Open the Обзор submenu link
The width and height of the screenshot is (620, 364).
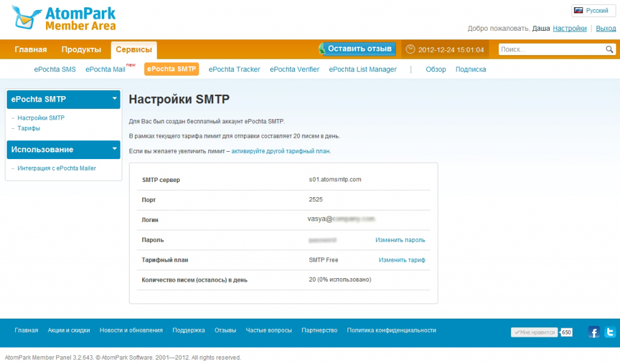[x=436, y=70]
